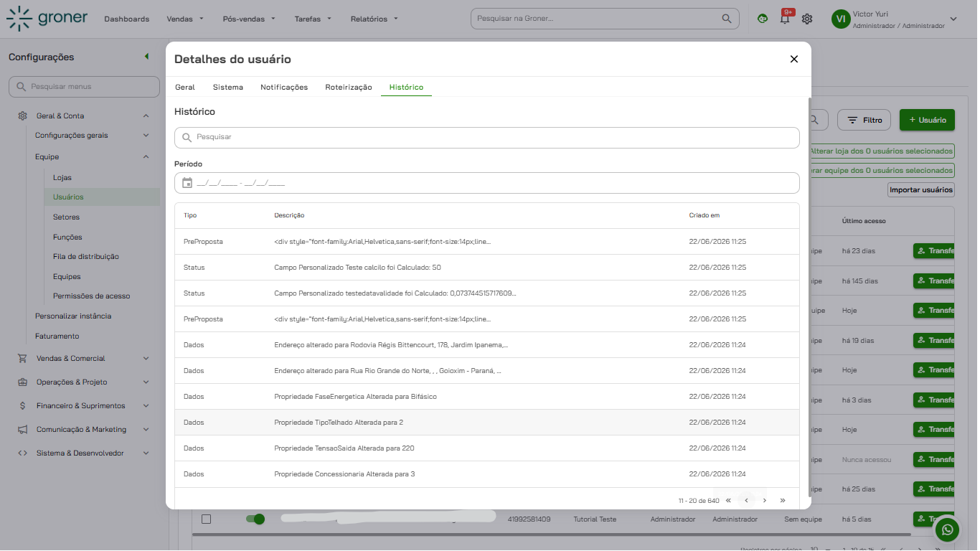Collapse the Configurações sidebar arrow

pyautogui.click(x=146, y=57)
